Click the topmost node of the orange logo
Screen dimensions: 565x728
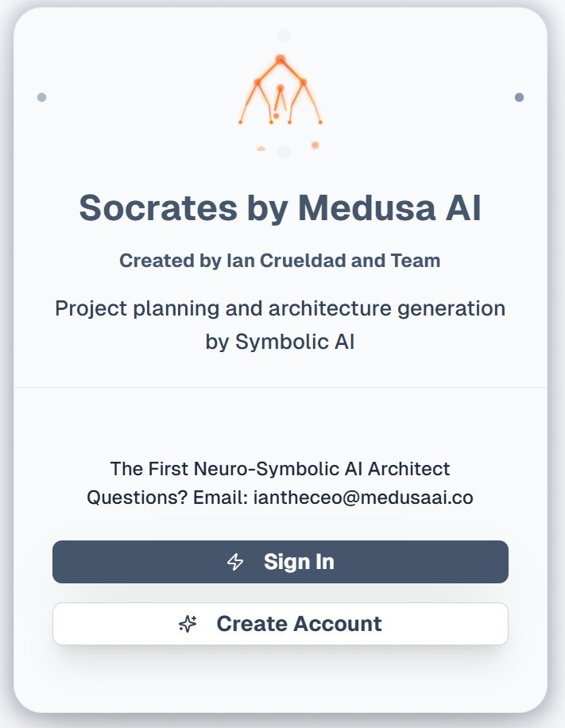[280, 59]
